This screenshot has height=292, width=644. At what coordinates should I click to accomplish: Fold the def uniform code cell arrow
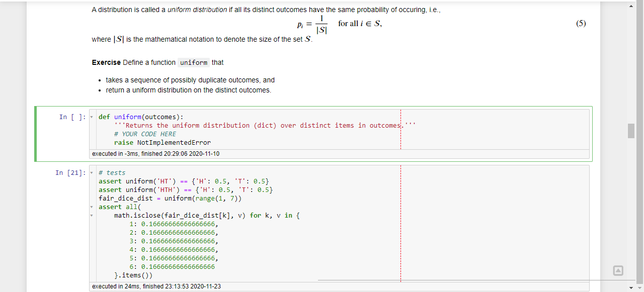click(x=92, y=117)
